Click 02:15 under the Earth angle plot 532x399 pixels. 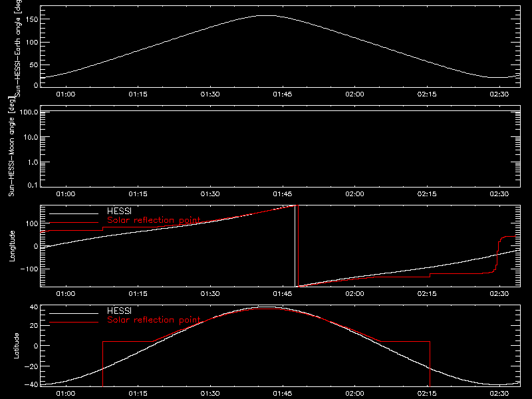point(427,94)
